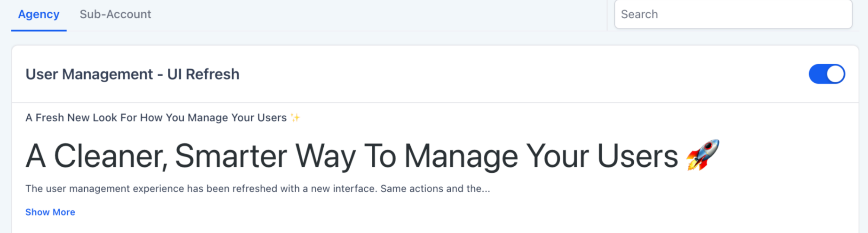Image resolution: width=868 pixels, height=233 pixels.
Task: Click the white knob of the blue switch
Action: coord(836,74)
